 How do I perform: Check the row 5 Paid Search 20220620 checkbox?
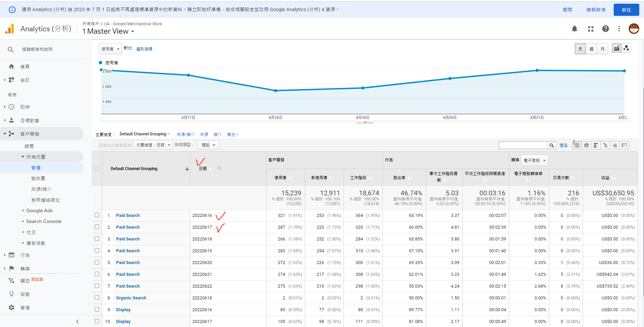(x=97, y=262)
